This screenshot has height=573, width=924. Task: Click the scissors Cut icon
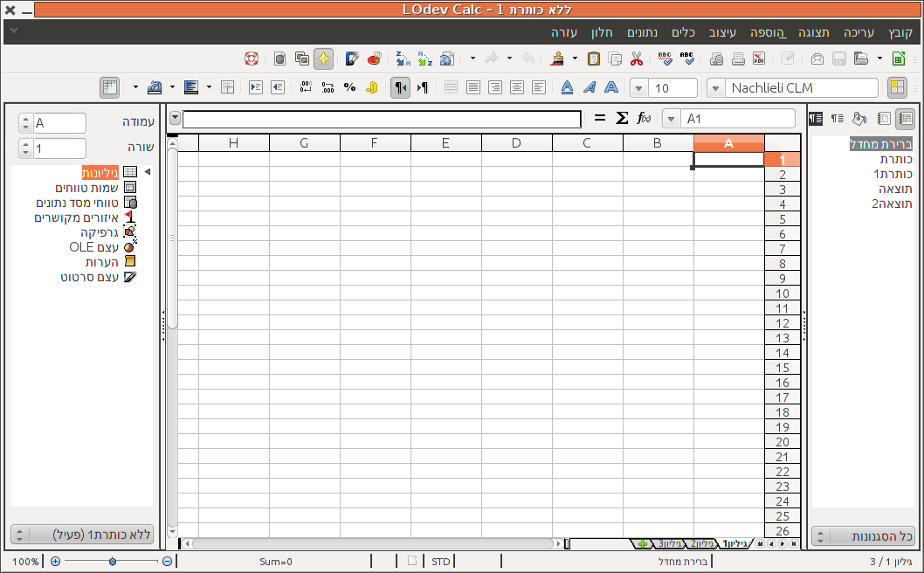pyautogui.click(x=636, y=59)
